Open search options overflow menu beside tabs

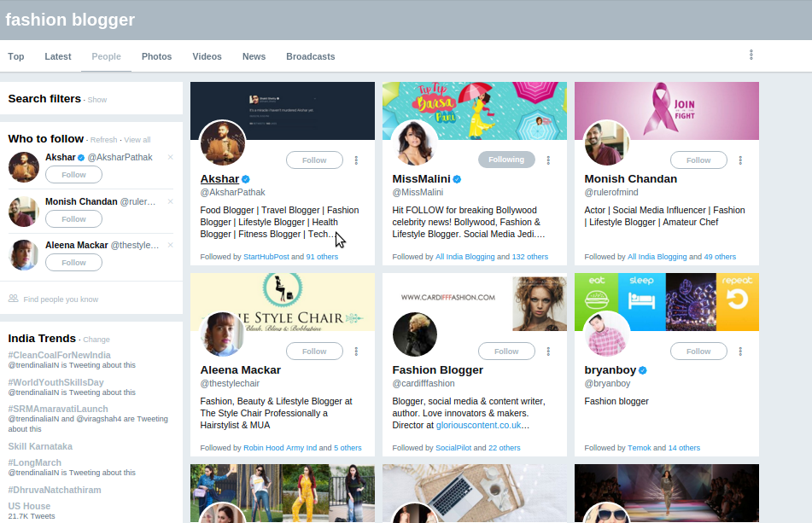click(x=751, y=55)
